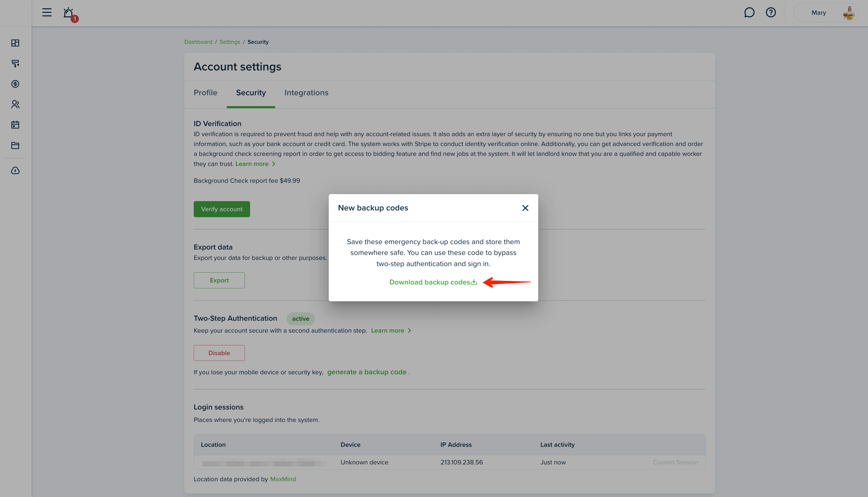The height and width of the screenshot is (497, 868).
Task: Open the help question mark icon
Action: [771, 13]
